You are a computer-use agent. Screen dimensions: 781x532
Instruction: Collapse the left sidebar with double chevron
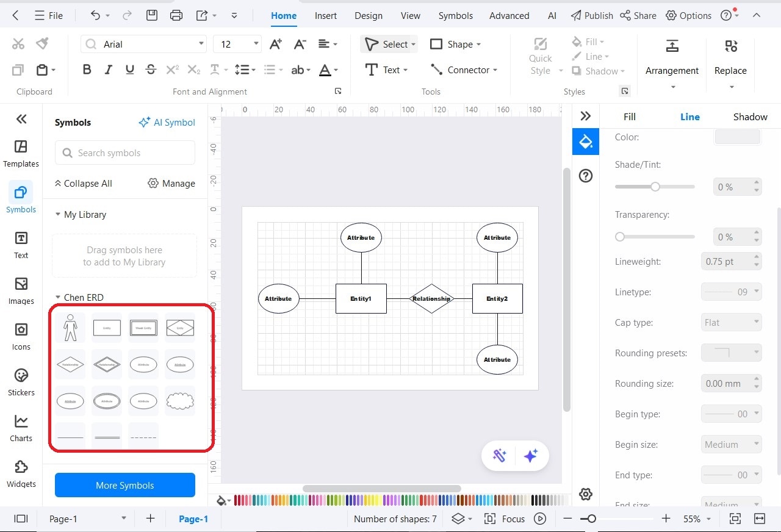click(x=21, y=119)
